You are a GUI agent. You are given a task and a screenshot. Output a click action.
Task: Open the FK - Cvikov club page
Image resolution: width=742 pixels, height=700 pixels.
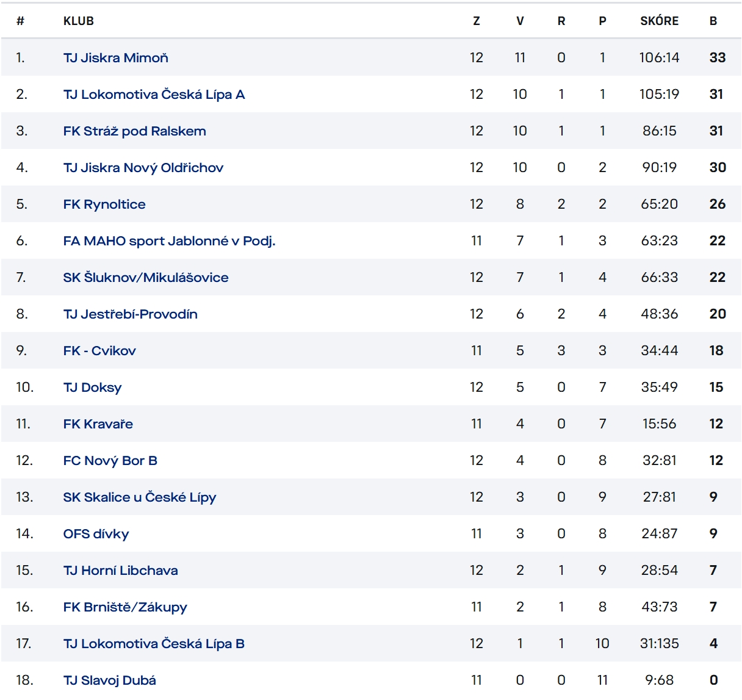click(99, 351)
